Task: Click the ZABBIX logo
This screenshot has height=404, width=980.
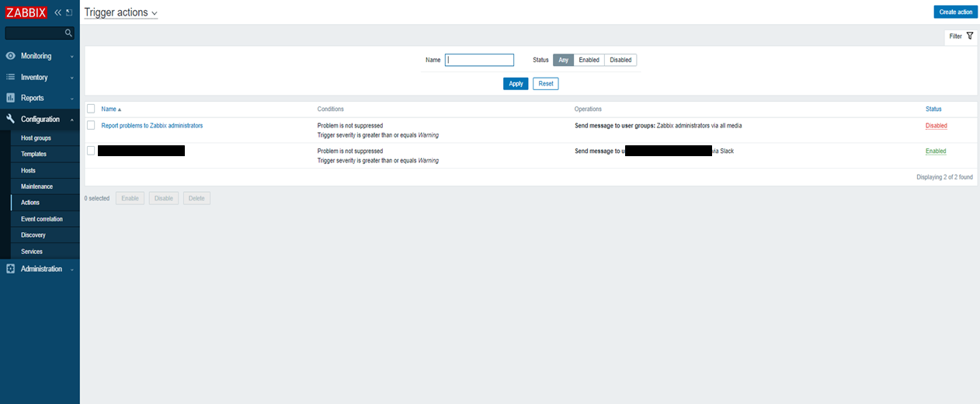Action: click(x=26, y=12)
